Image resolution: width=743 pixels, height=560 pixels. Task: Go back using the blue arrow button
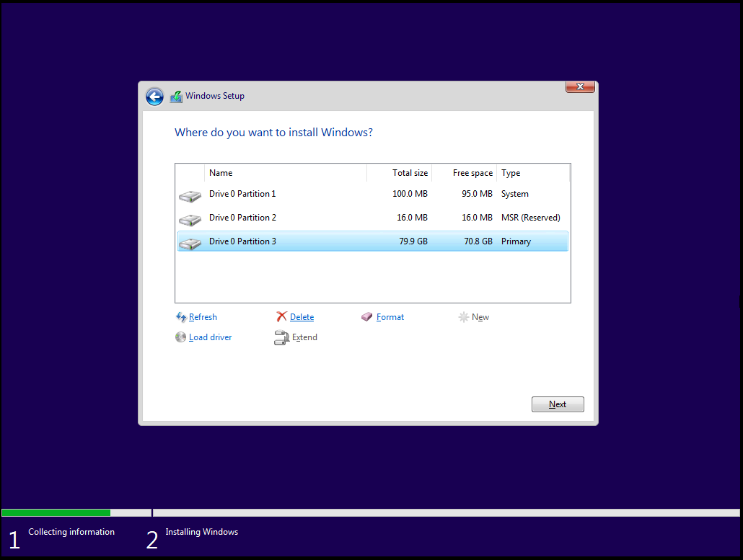[x=154, y=97]
